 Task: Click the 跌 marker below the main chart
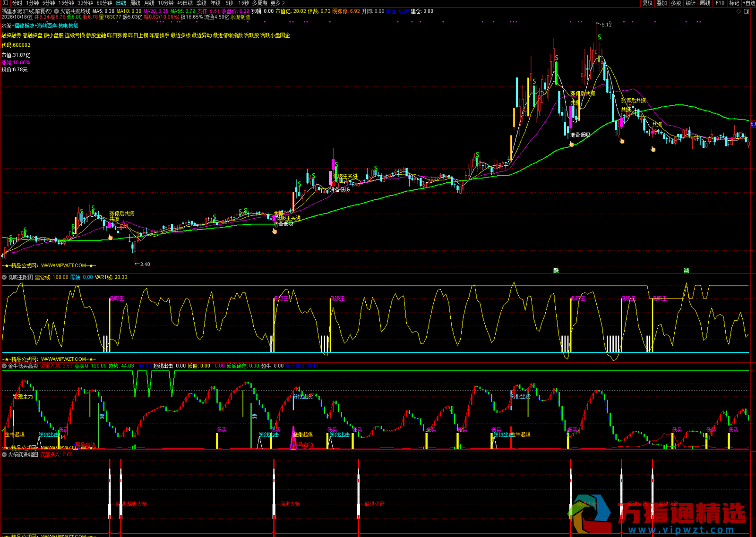pos(556,270)
